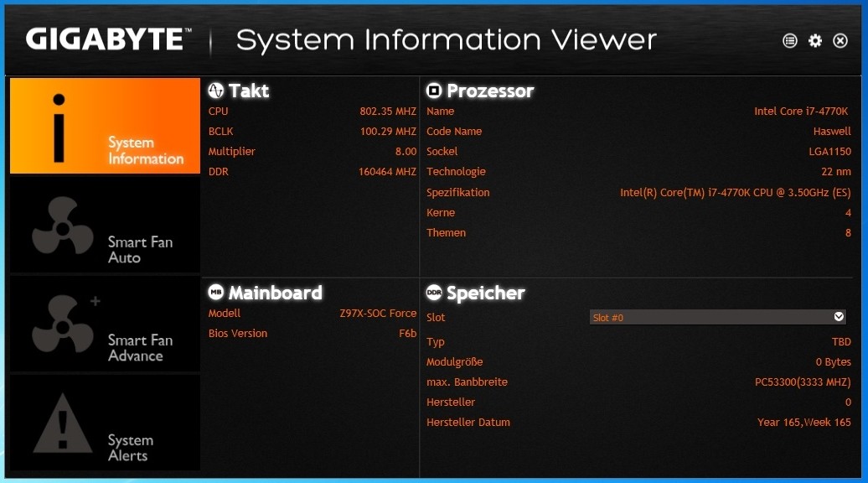Click processor name Intel Core i7-4770K
Image resolution: width=868 pixels, height=483 pixels.
pos(801,112)
